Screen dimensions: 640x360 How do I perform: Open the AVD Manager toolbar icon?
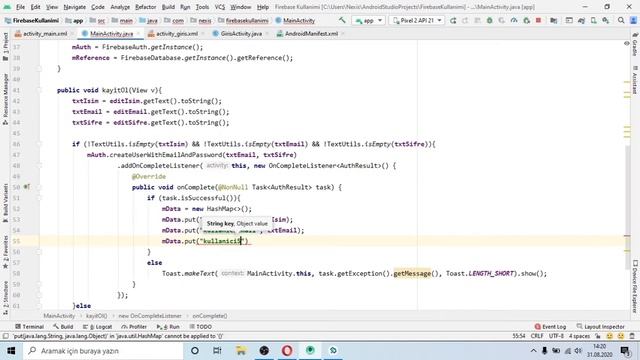[x=593, y=20]
